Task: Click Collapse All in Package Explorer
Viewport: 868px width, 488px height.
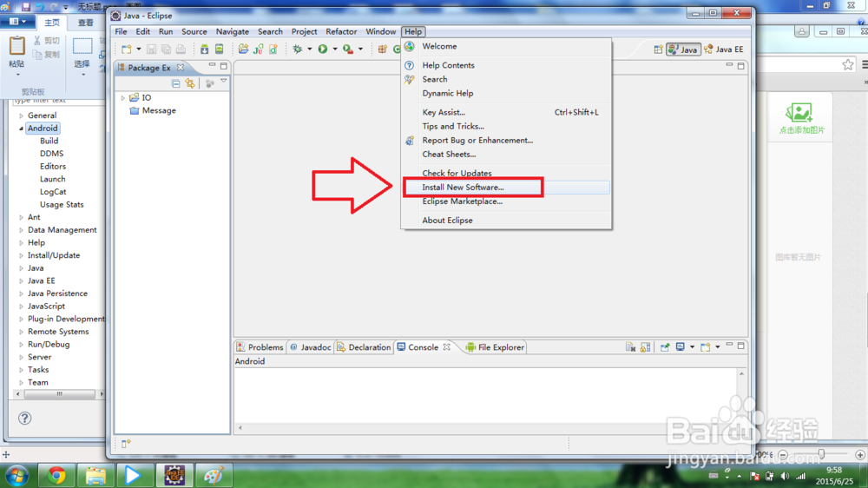Action: point(175,83)
